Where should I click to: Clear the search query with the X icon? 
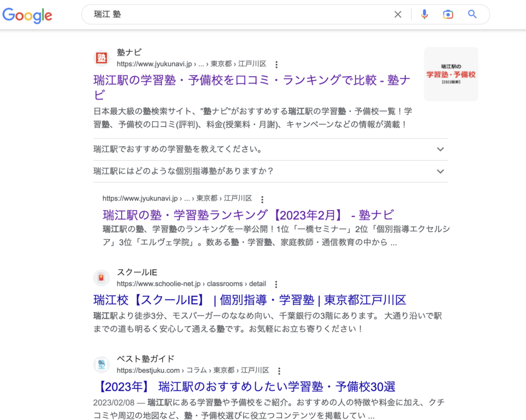pos(398,14)
